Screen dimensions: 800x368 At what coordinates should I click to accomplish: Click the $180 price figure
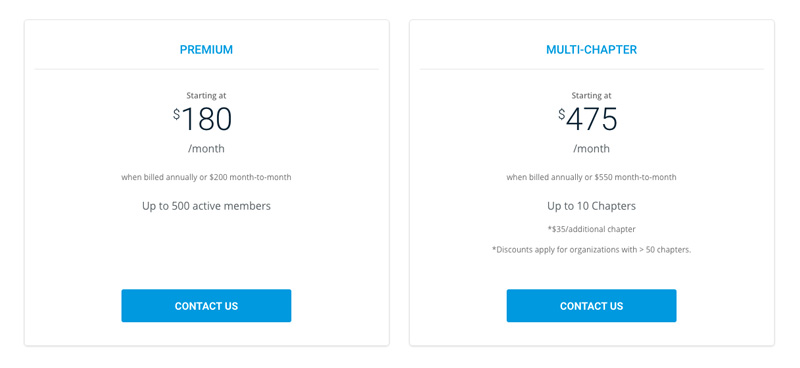[x=203, y=119]
